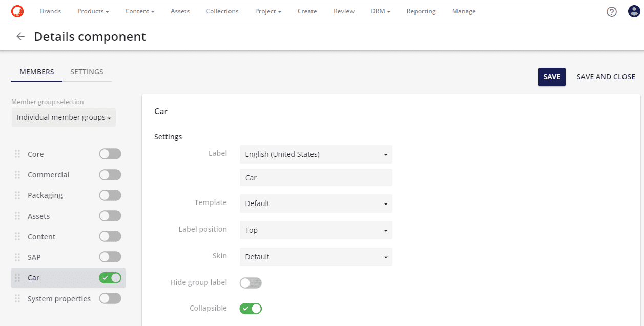The image size is (644, 326).
Task: Grab the drag handle for System properties
Action: click(17, 298)
